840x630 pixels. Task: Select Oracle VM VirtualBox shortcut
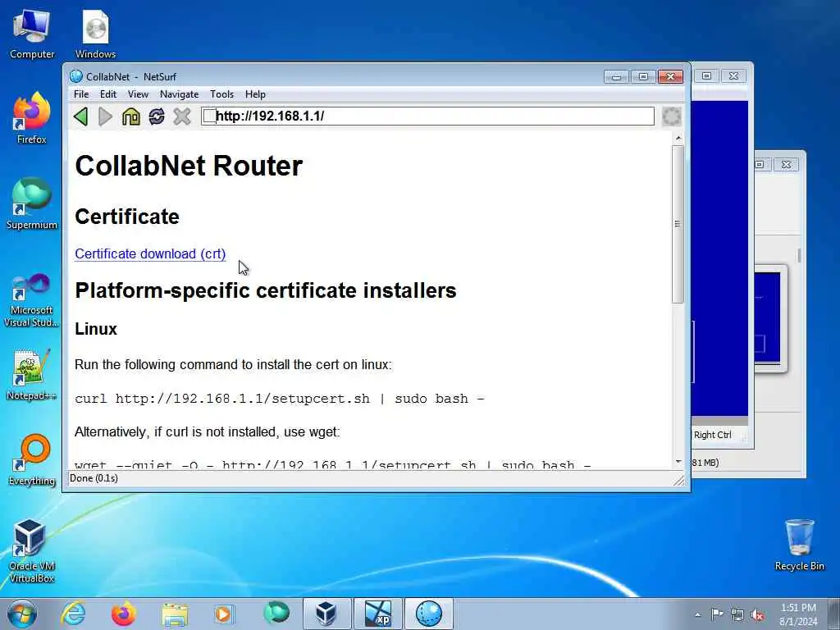32,550
